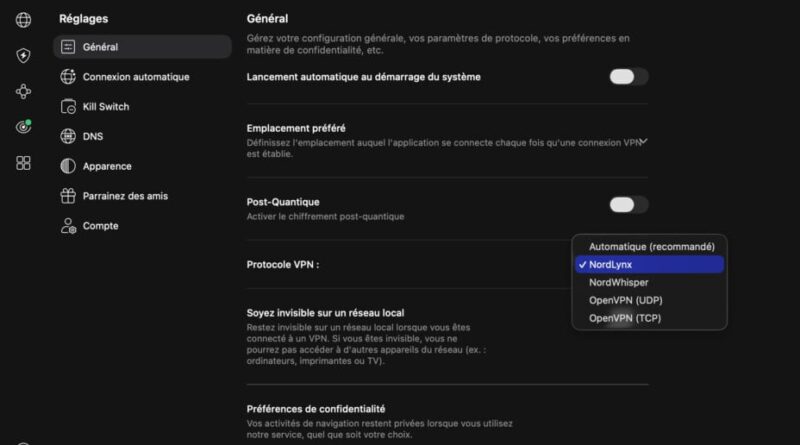Open DNS settings page
800x445 pixels.
pyautogui.click(x=142, y=136)
